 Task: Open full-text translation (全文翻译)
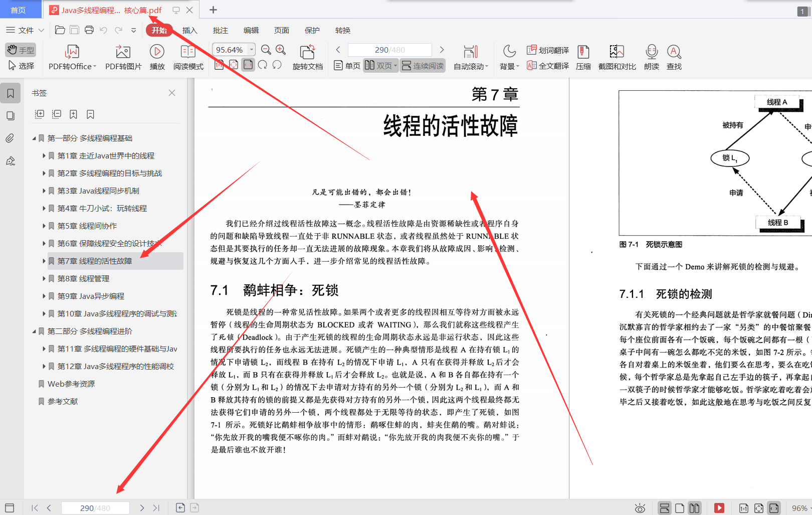[x=548, y=66]
